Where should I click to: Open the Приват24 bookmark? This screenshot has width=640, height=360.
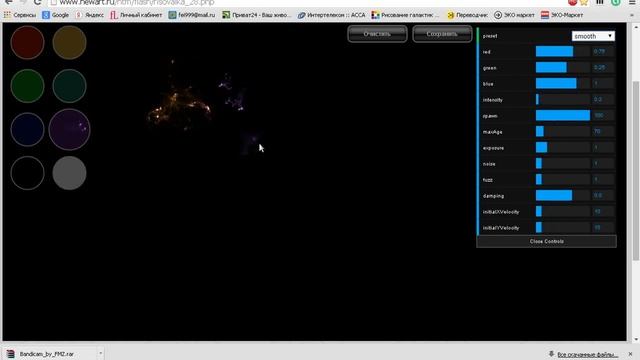(257, 15)
